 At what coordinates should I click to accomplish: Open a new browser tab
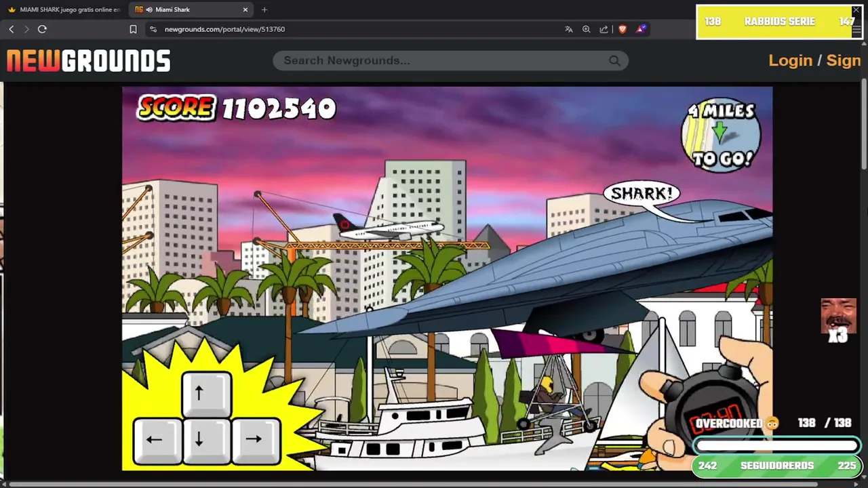264,9
